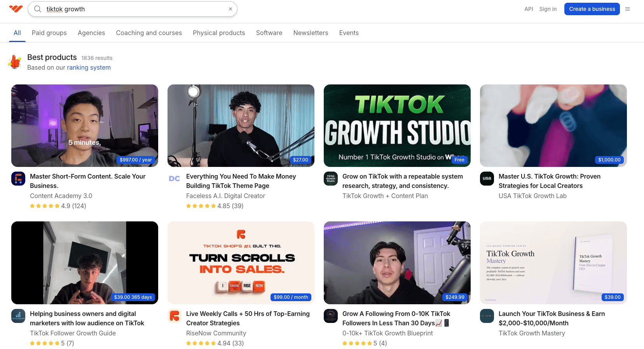The image size is (644, 349).
Task: Open the $1,000.00 product thumbnail
Action: click(553, 126)
